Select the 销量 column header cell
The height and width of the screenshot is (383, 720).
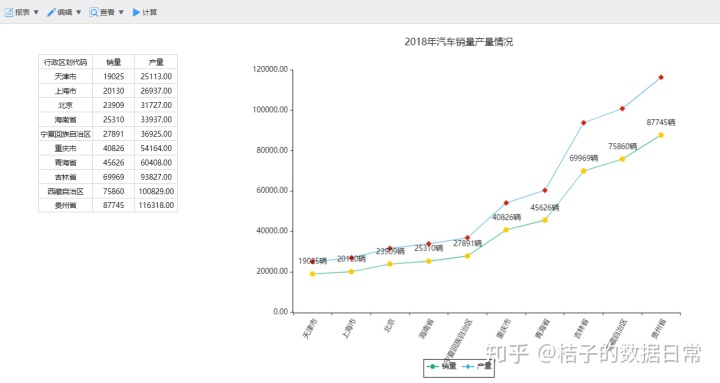click(113, 62)
